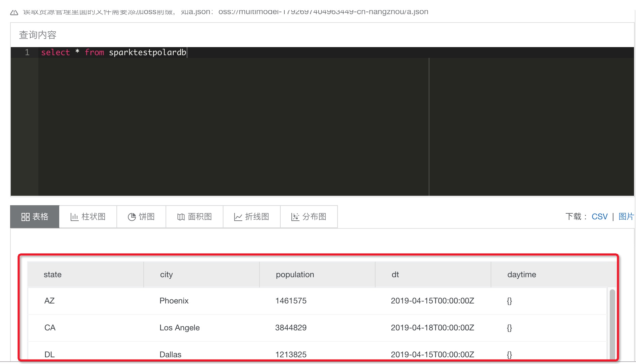
Task: Switch to the 柱状图 chart view
Action: [x=88, y=217]
